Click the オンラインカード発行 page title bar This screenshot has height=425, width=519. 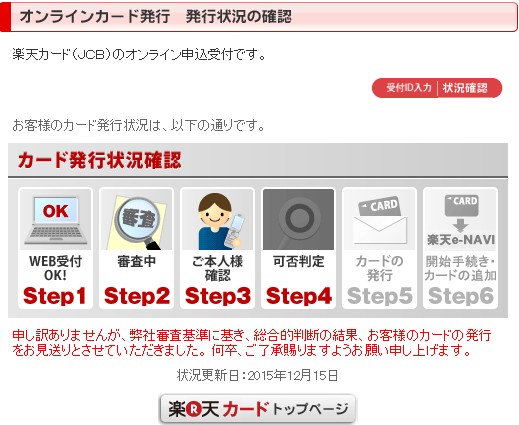point(259,17)
